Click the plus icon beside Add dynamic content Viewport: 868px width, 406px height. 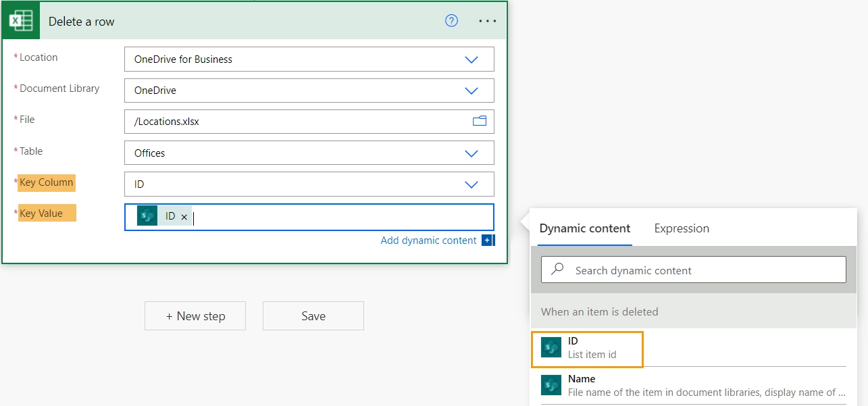488,240
